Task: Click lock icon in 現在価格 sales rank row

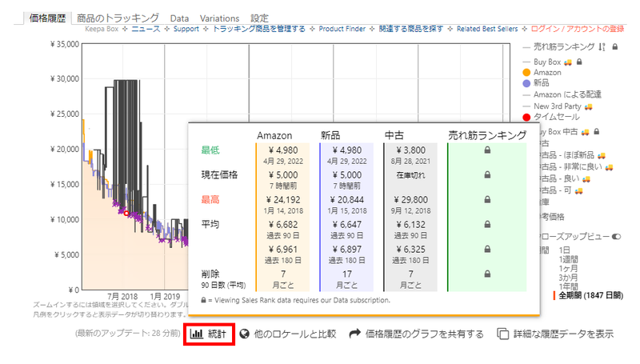Action: click(x=487, y=174)
